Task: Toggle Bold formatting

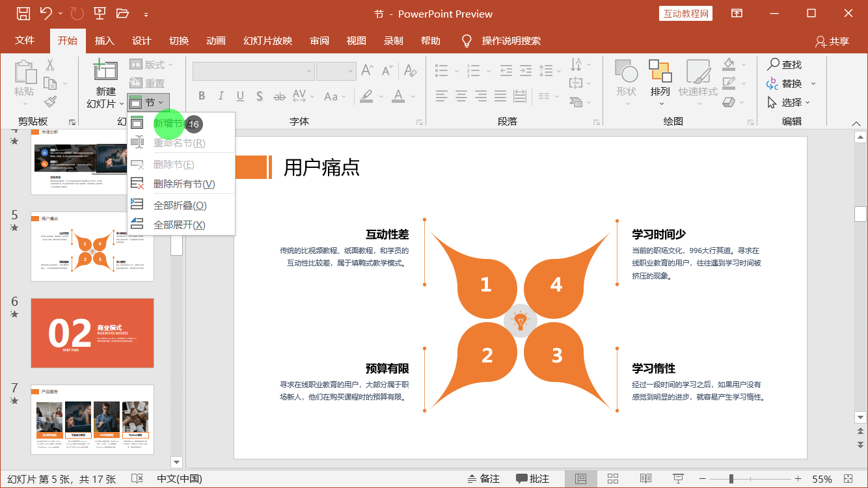Action: click(202, 96)
